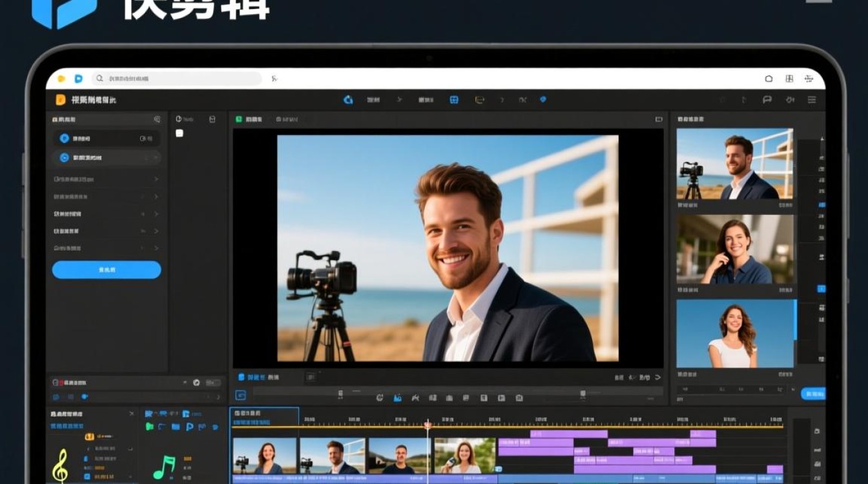Click the preview video of the smiling man
868x484 pixels.
pyautogui.click(x=448, y=248)
